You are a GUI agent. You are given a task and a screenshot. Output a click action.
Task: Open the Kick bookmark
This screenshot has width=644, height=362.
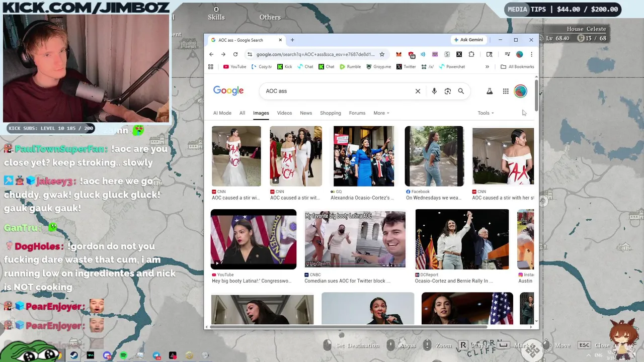click(285, 67)
